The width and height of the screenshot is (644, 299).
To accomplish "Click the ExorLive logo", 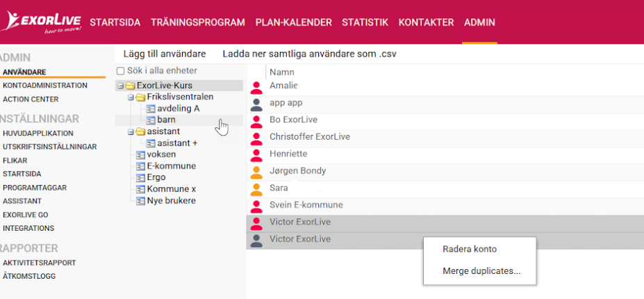I will tap(41, 23).
